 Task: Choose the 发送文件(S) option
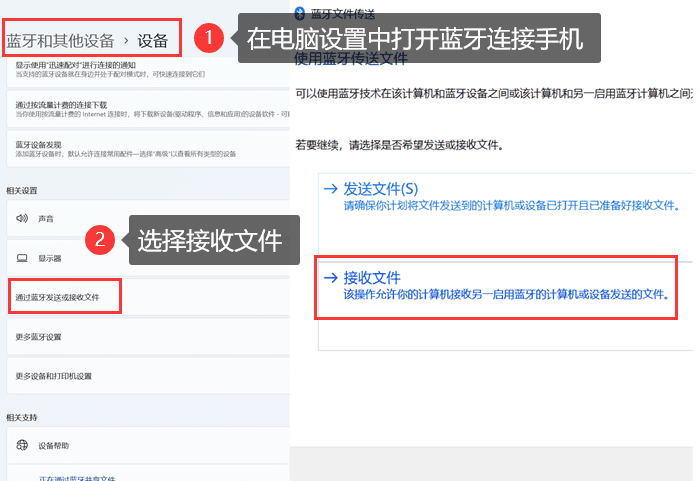[x=380, y=188]
